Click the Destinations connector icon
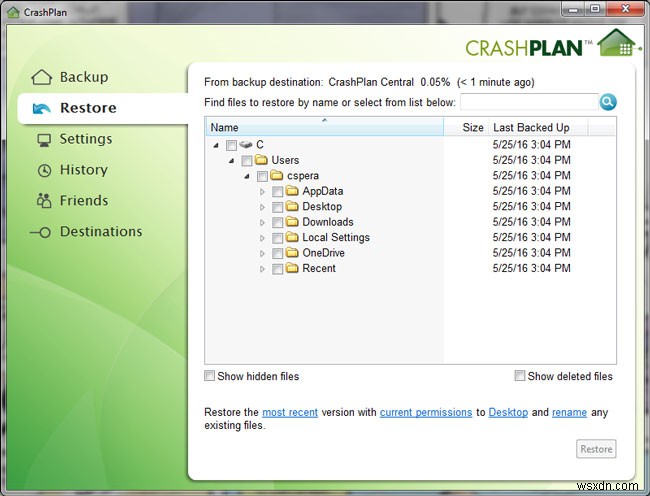Image resolution: width=650 pixels, height=496 pixels. coord(41,232)
